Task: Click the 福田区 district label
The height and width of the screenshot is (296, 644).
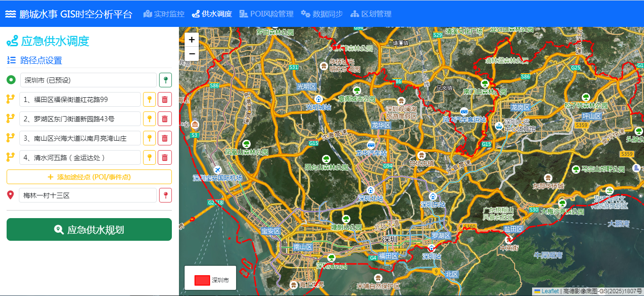Action: tap(389, 255)
